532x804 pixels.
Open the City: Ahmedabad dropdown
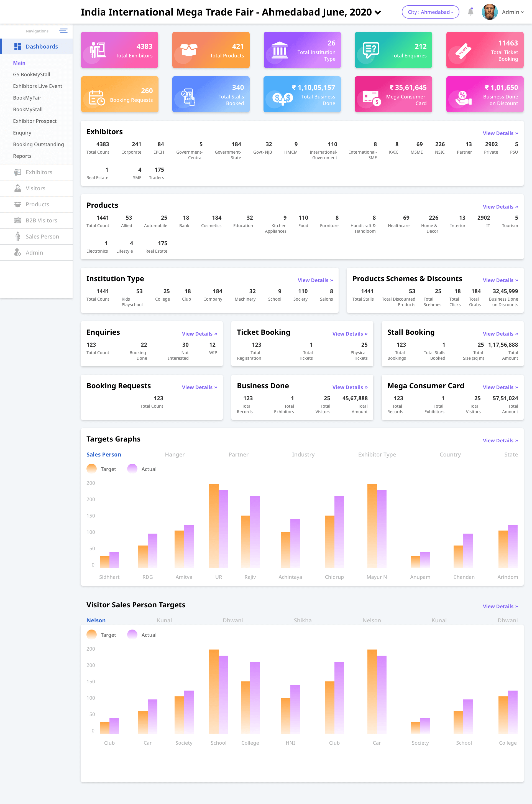click(430, 12)
